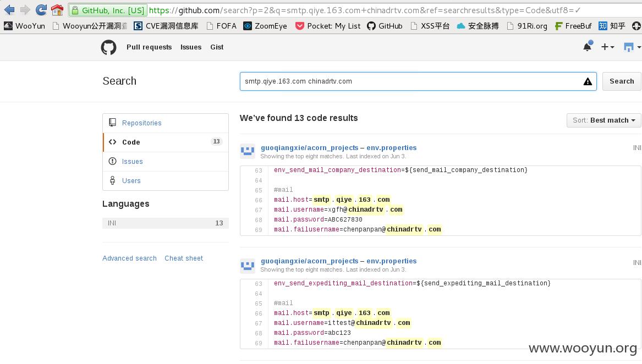Open the ZoomEye bookmark
This screenshot has width=642, height=364.
[265, 26]
